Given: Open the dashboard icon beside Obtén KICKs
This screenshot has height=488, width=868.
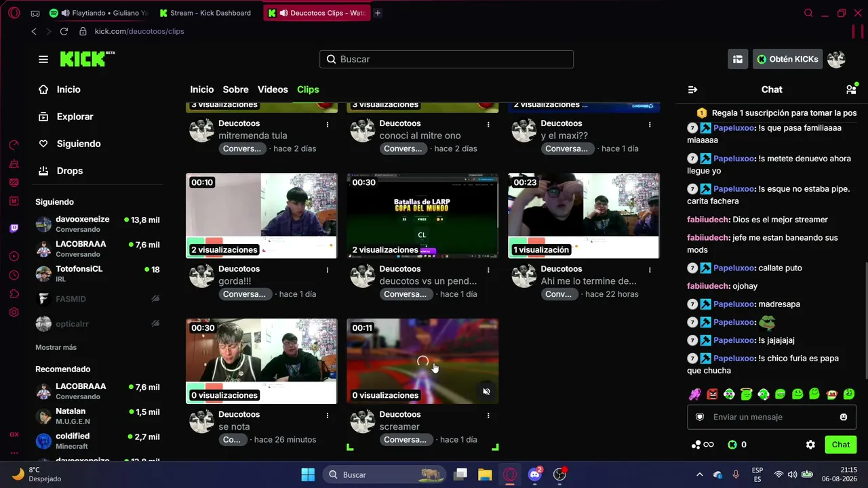Looking at the screenshot, I should point(737,59).
